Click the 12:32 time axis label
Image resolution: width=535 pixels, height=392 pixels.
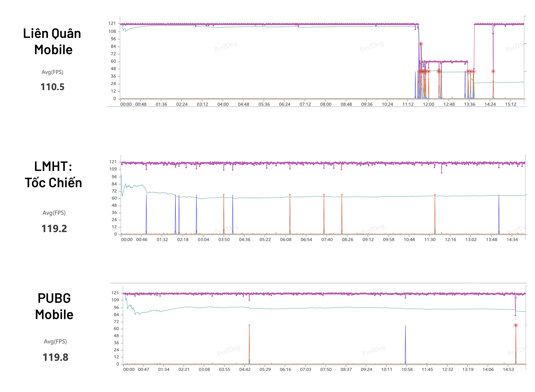tap(448, 370)
